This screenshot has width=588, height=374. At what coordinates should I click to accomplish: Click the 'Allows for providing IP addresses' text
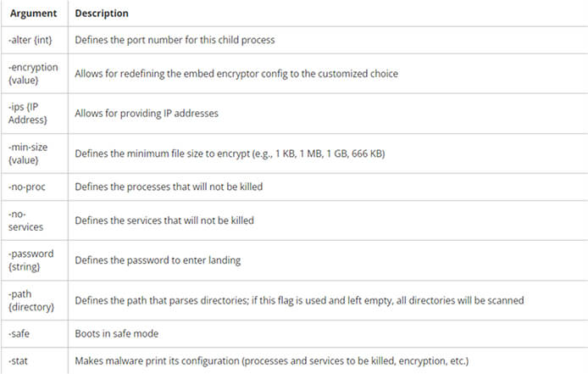[x=147, y=114]
